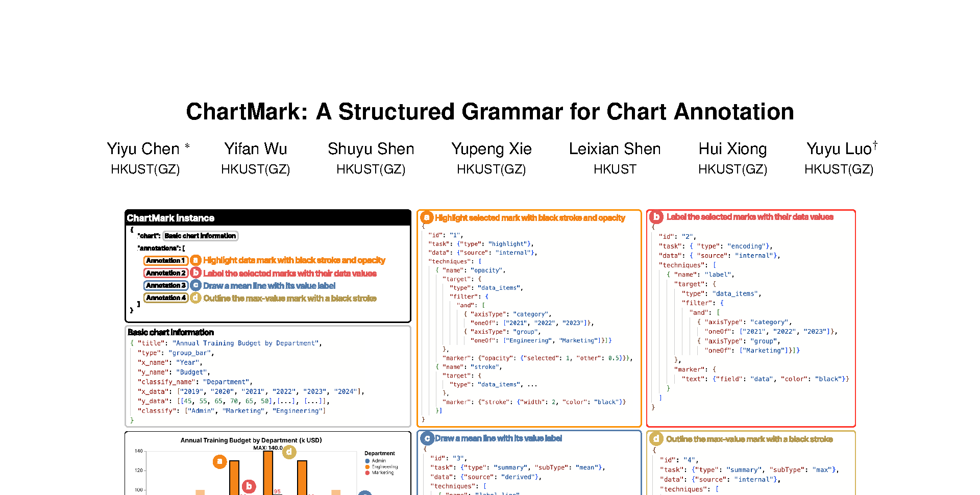Click the Engineering orange legend swatch
This screenshot has width=980, height=495.
tap(367, 467)
